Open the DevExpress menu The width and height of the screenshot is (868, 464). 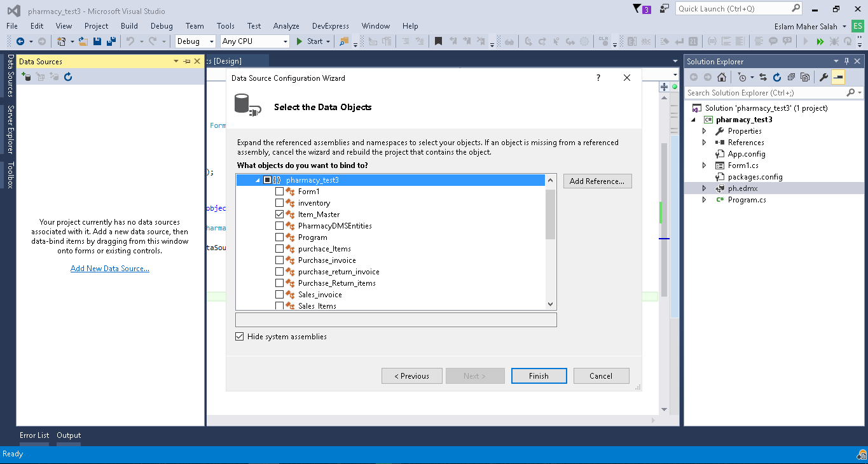click(331, 26)
